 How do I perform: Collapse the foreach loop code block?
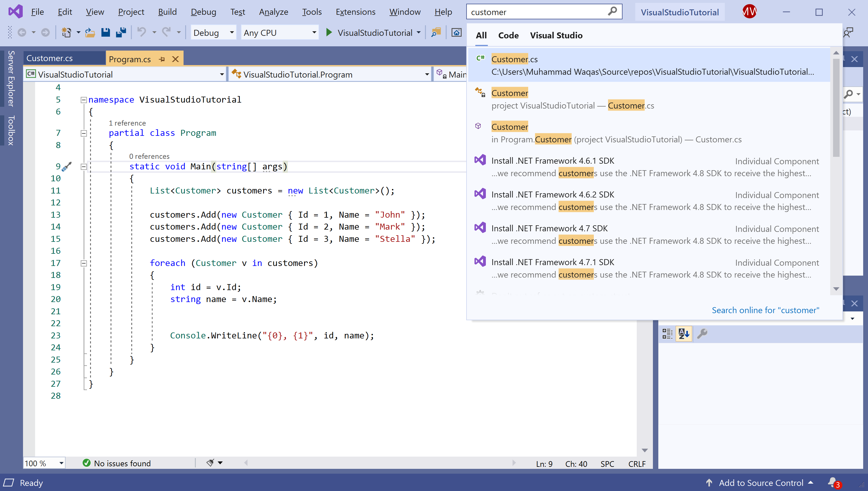(x=84, y=263)
